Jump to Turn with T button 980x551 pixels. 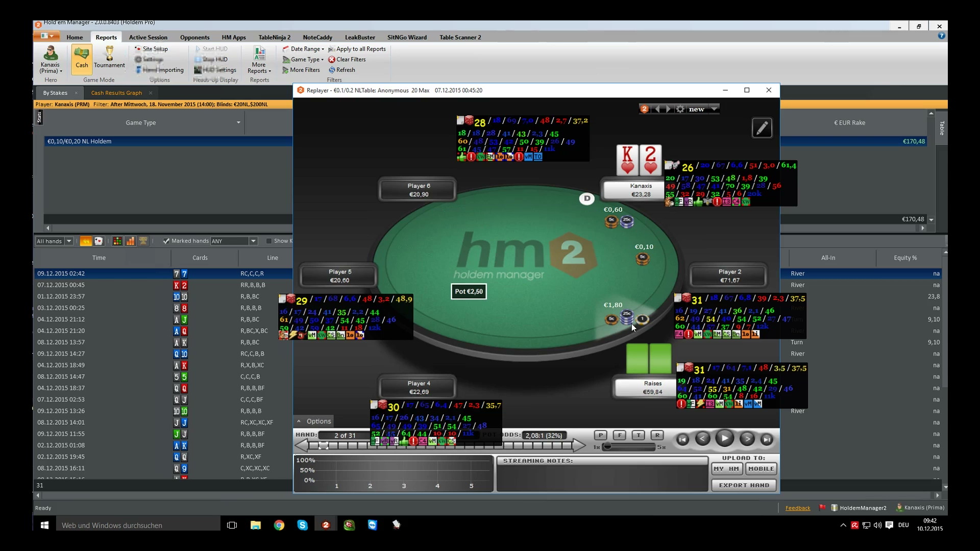638,435
